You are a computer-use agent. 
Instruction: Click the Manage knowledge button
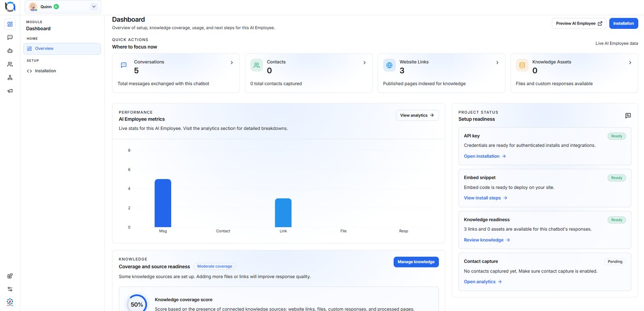click(x=416, y=262)
